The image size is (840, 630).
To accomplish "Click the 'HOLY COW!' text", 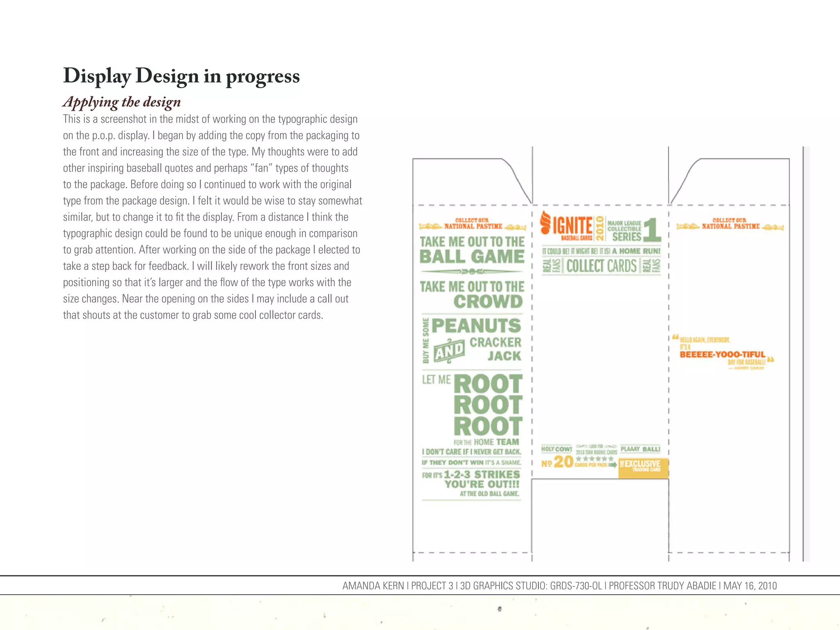I will pyautogui.click(x=556, y=449).
